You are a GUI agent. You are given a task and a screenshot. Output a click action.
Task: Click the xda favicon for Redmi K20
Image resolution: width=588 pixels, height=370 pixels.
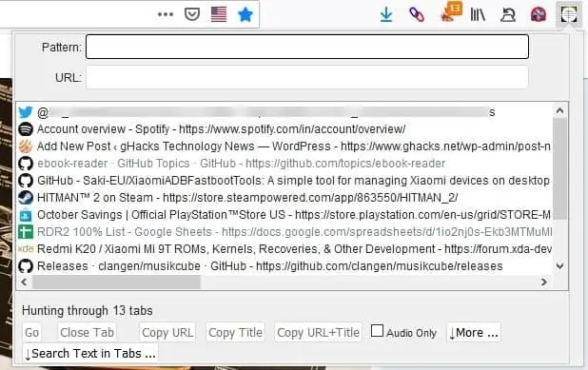(26, 249)
